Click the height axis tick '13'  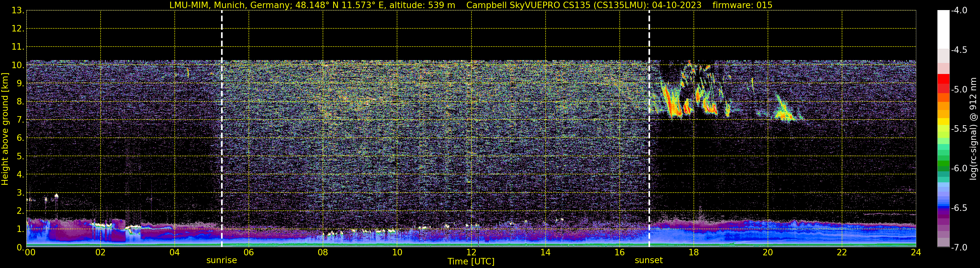17,11
